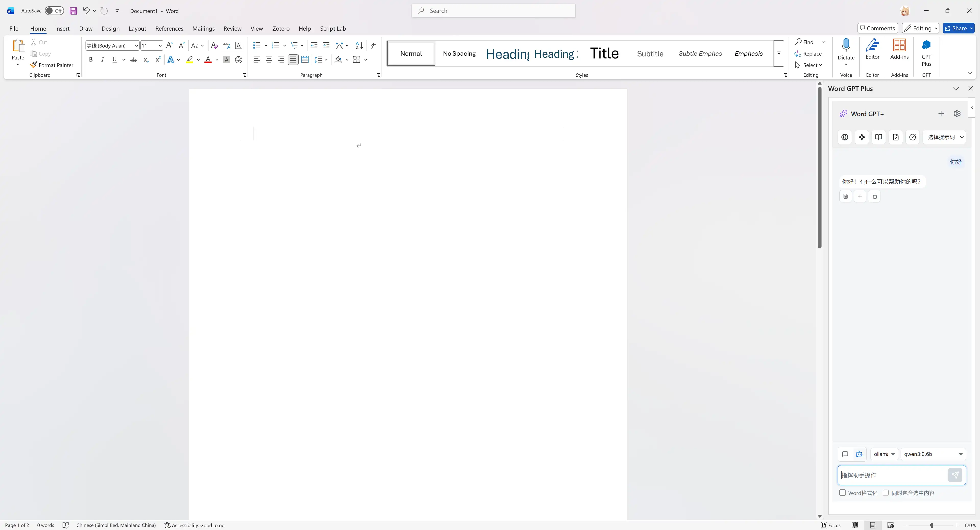Viewport: 980px width, 530px height.
Task: Open the Comments button
Action: 878,28
